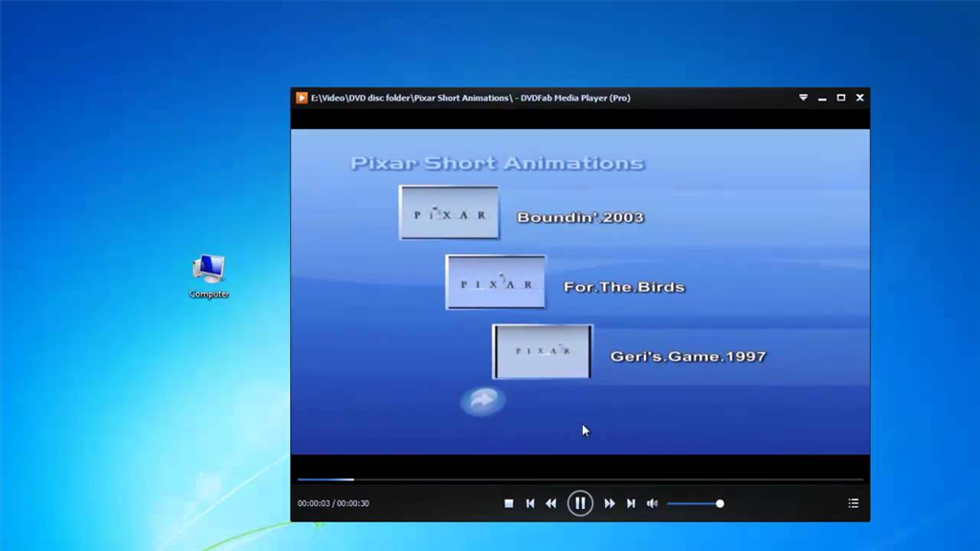
Task: Stop playback with the stop button
Action: 509,503
